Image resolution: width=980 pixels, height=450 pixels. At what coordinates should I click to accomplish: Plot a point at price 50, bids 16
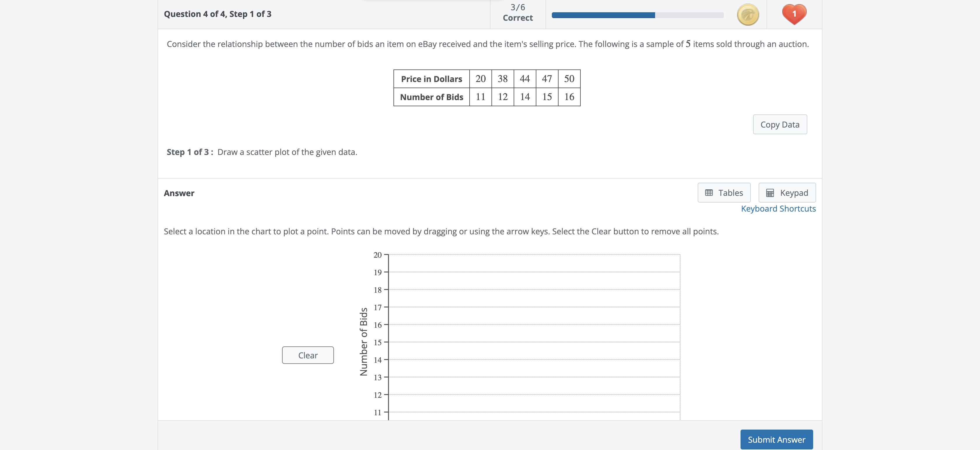tap(673, 324)
